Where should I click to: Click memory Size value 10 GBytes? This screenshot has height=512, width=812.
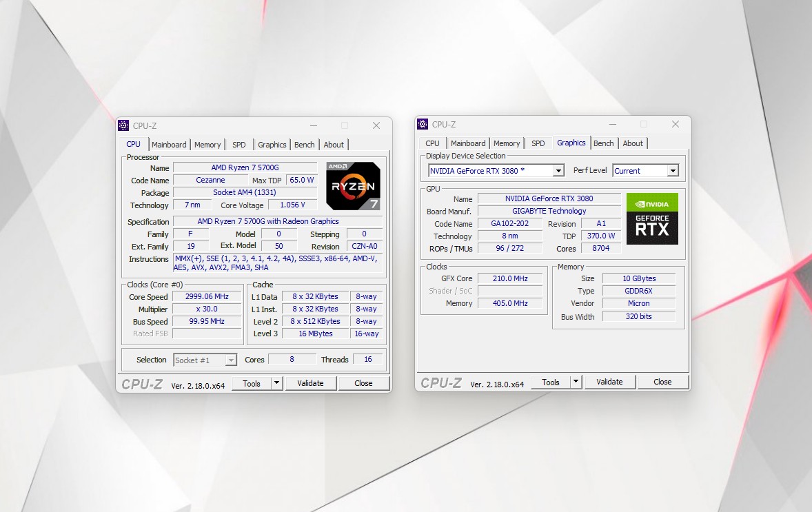pyautogui.click(x=639, y=278)
